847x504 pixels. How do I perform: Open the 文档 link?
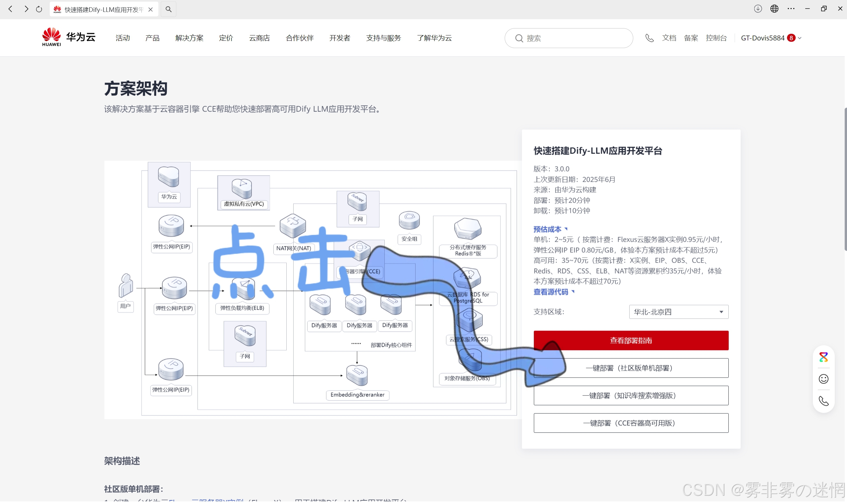click(669, 38)
